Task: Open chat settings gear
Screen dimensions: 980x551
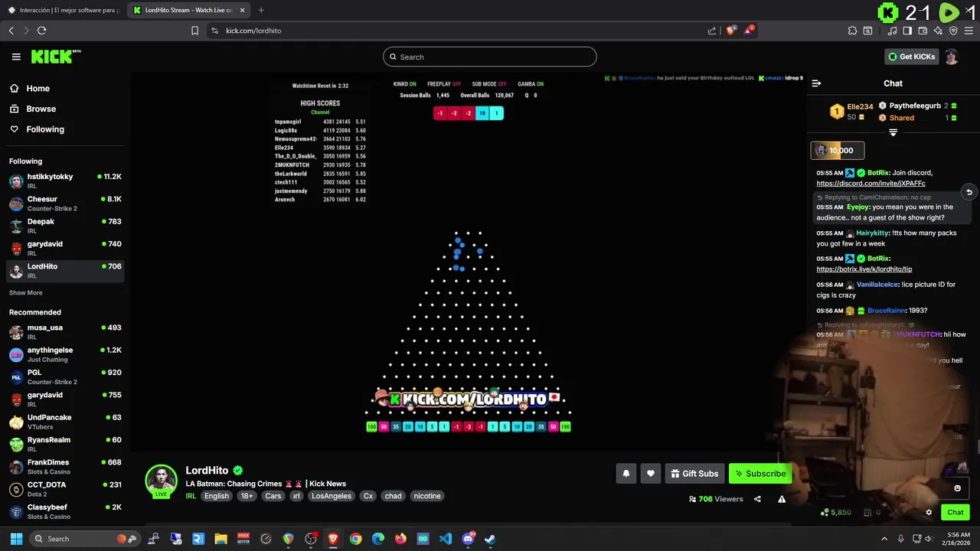Action: (x=929, y=513)
